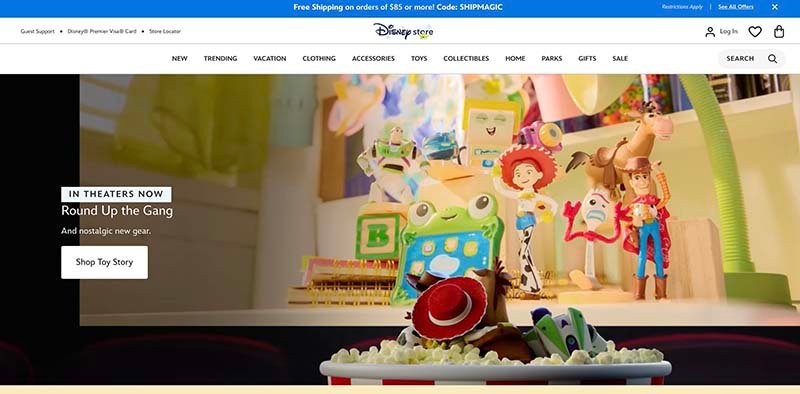Viewport: 800px width, 394px height.
Task: Open the SALE menu
Action: pos(620,59)
